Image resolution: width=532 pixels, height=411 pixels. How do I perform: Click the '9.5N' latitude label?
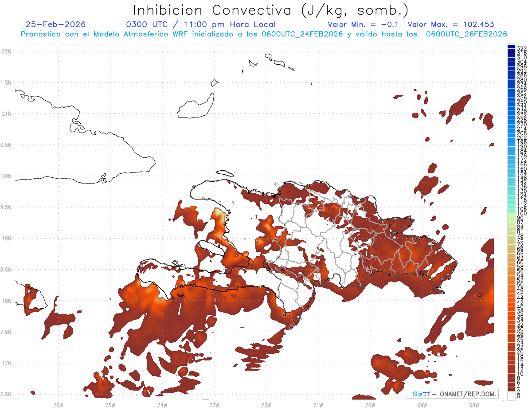pyautogui.click(x=7, y=207)
